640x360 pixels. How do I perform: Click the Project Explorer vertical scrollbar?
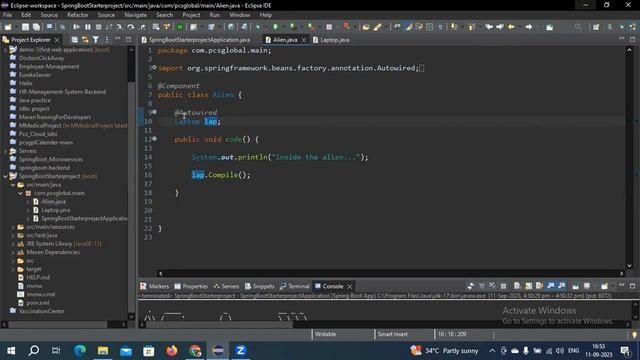[x=131, y=183]
